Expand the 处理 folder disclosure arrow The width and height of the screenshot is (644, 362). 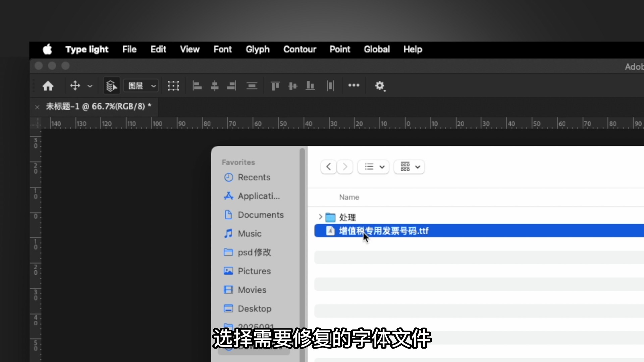[320, 217]
